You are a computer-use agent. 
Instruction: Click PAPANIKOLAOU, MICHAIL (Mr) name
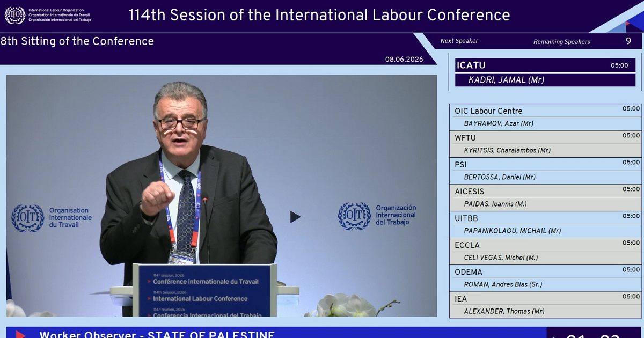pos(513,231)
